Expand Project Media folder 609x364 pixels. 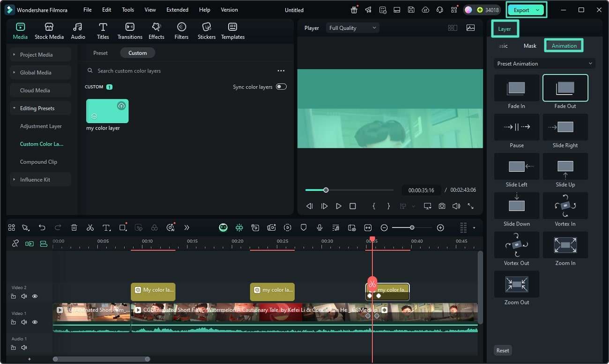[x=14, y=55]
